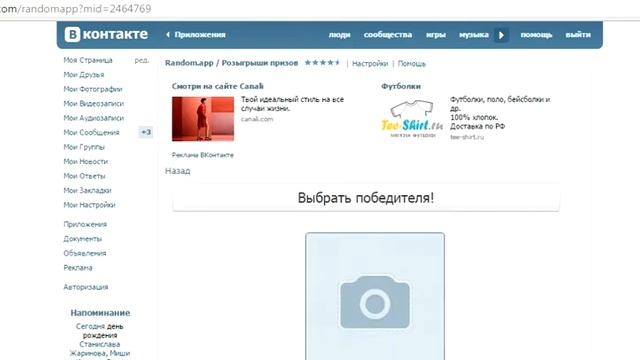Open Документы in sidebar
This screenshot has height=360, width=640.
[82, 239]
